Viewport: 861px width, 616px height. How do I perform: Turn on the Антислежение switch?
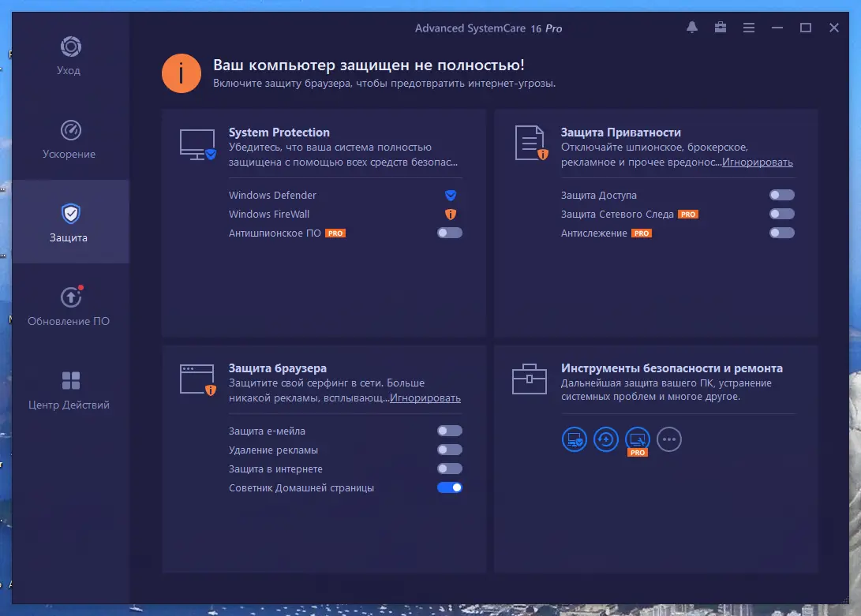782,233
